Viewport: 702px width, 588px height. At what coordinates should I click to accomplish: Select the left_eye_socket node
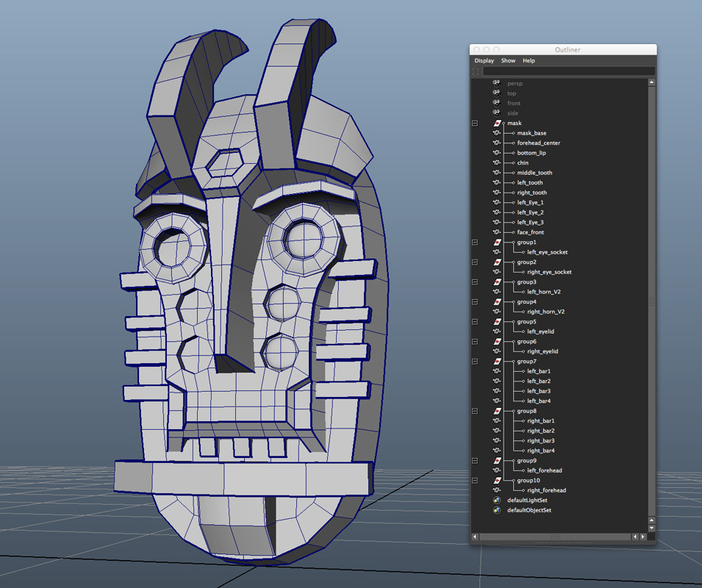coord(547,252)
